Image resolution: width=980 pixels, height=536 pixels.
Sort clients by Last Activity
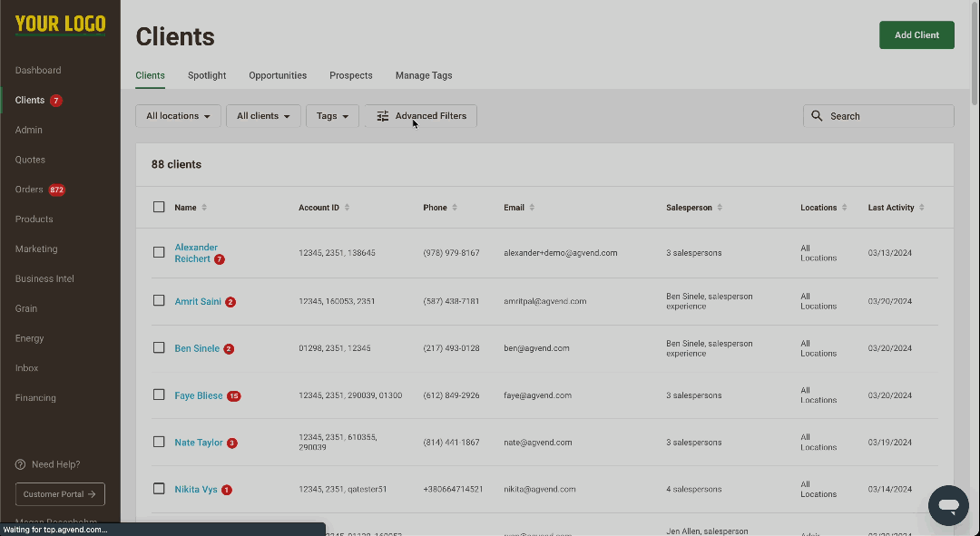click(923, 207)
